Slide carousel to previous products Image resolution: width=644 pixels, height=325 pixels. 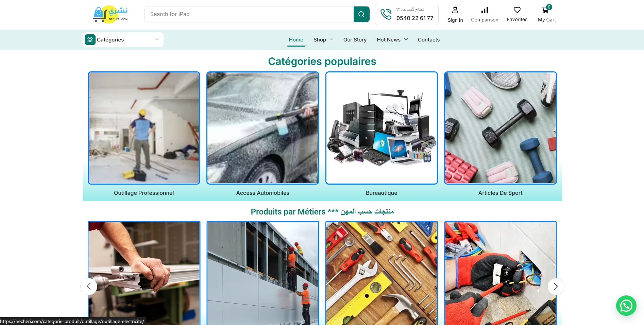point(89,287)
